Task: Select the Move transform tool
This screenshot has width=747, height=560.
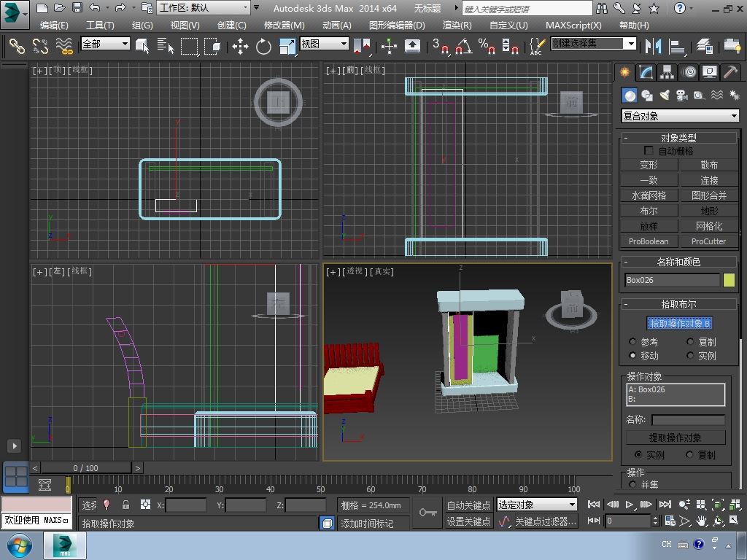Action: coord(240,47)
